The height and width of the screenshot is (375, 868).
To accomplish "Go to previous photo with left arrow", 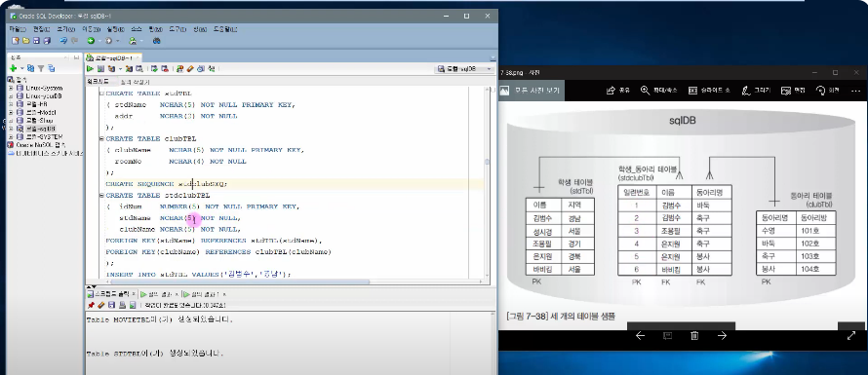I will click(x=641, y=335).
